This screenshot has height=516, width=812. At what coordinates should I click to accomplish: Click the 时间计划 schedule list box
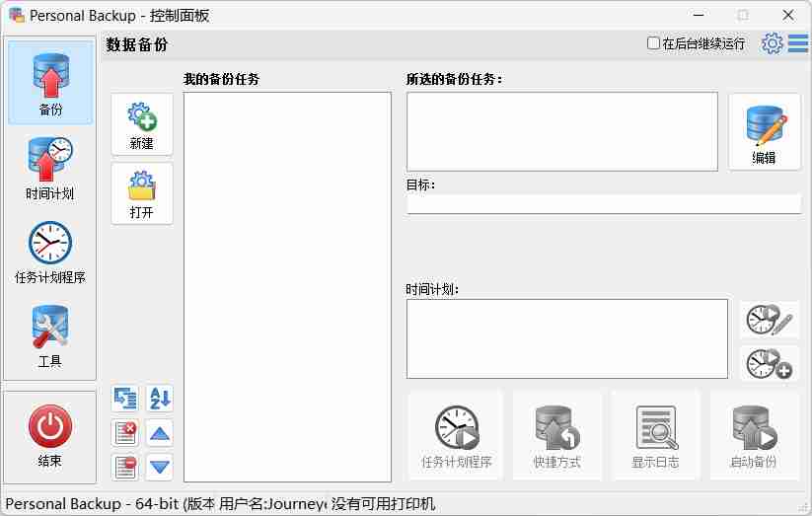(567, 338)
